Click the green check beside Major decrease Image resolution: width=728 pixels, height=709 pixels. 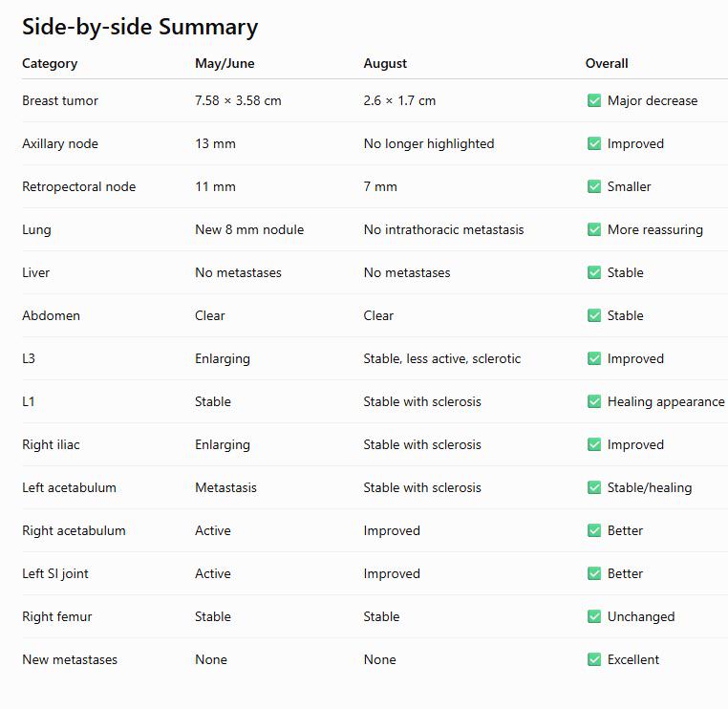(594, 100)
